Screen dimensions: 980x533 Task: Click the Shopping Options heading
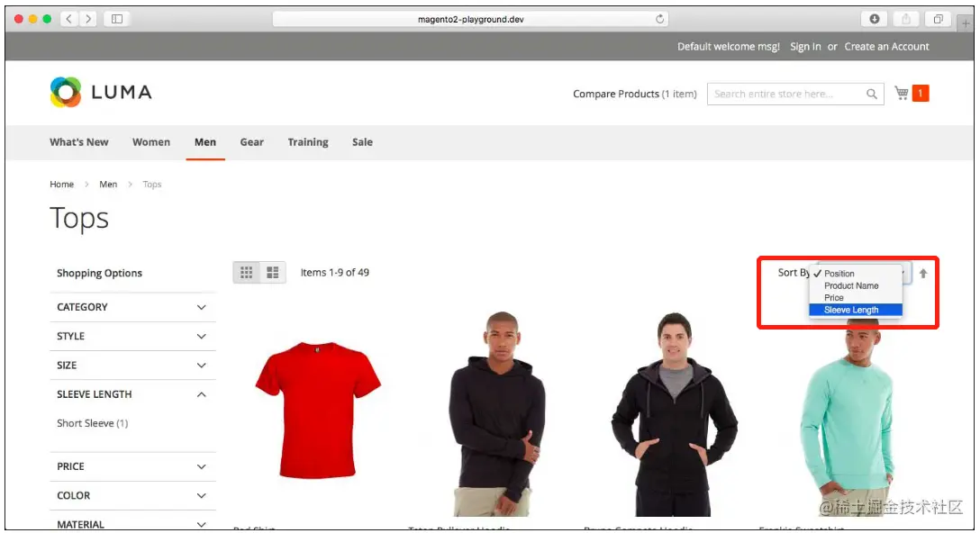pos(99,273)
